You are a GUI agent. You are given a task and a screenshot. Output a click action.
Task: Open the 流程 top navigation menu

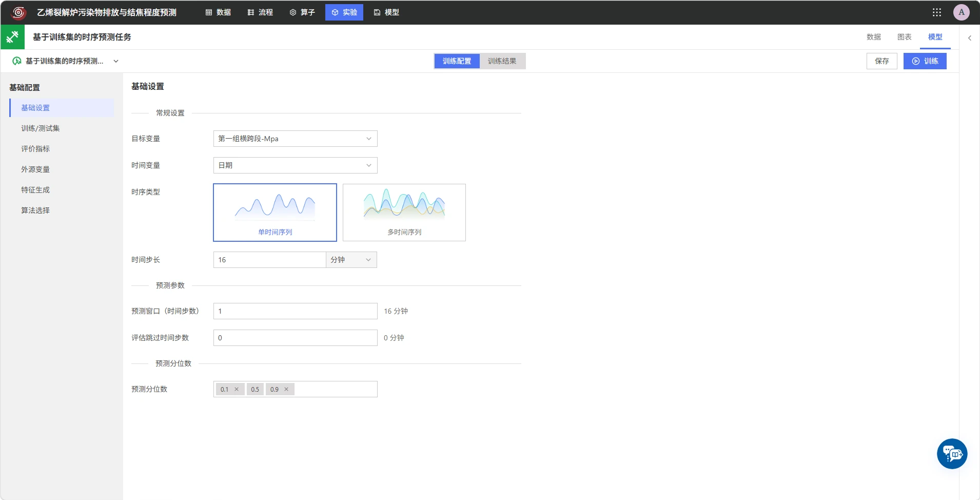point(260,12)
